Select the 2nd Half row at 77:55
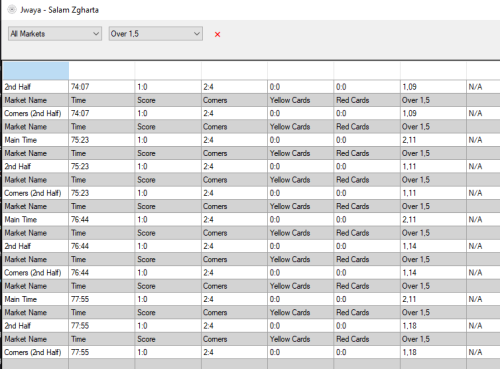Image resolution: width=500 pixels, height=369 pixels. (251, 326)
